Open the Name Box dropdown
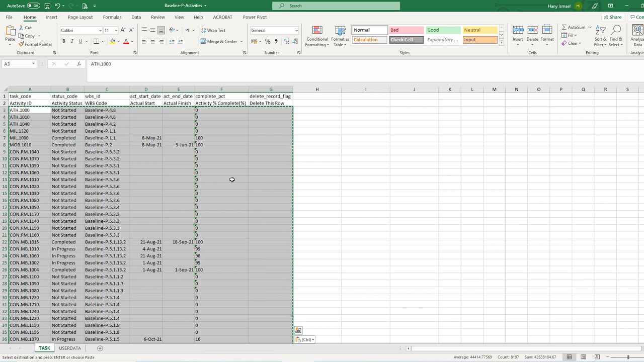 point(33,64)
